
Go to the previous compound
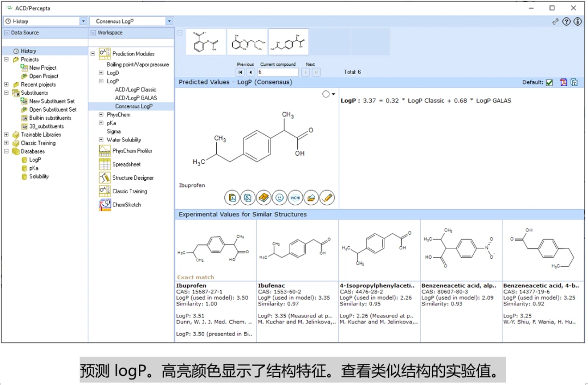click(251, 72)
